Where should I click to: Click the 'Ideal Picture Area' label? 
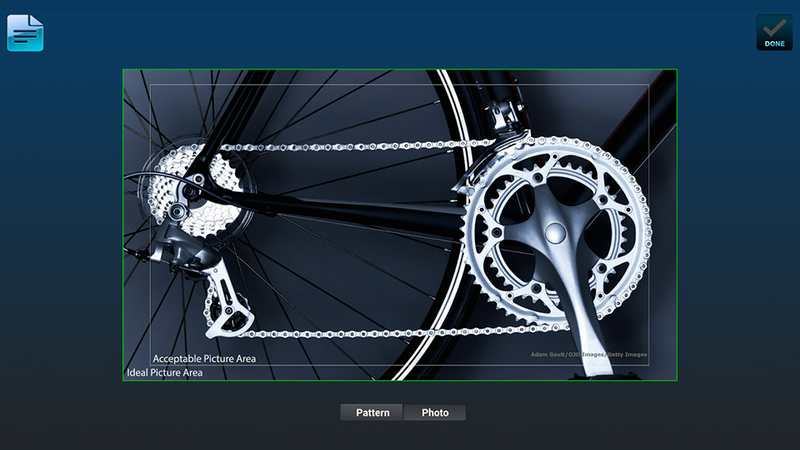(164, 372)
